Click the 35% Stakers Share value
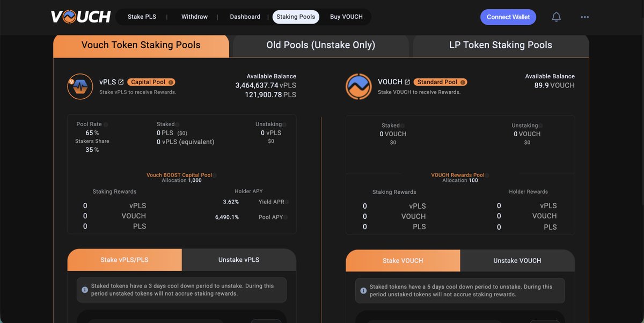This screenshot has height=323, width=644. tap(92, 150)
